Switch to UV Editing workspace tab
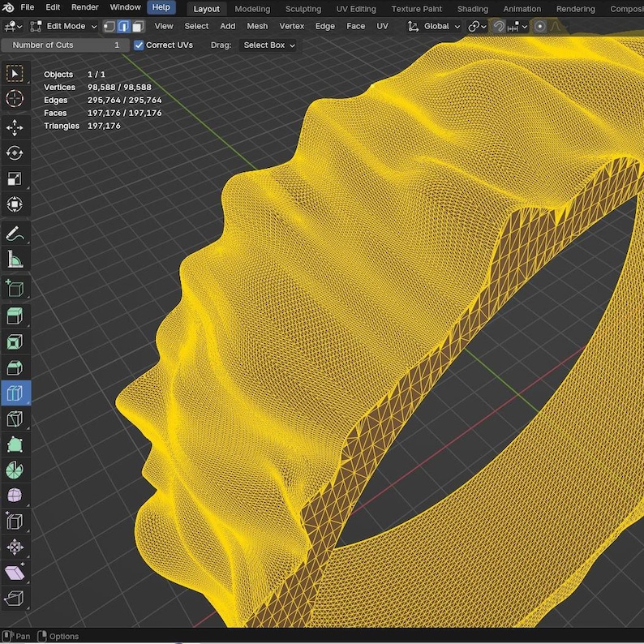 tap(356, 9)
